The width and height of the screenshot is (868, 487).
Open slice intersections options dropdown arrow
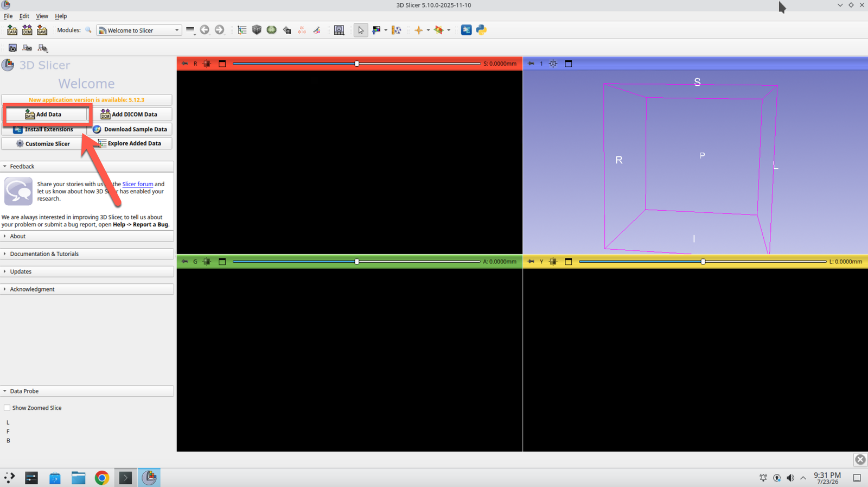(x=449, y=30)
